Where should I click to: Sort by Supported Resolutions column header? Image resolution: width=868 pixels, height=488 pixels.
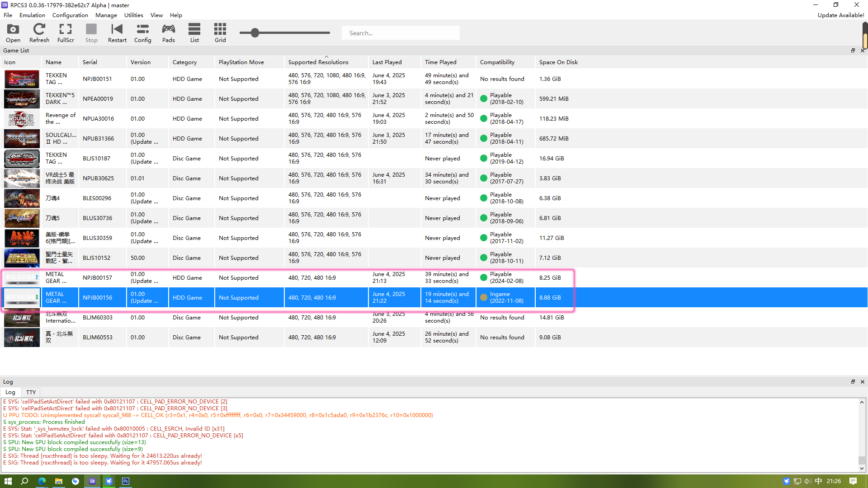coord(326,62)
